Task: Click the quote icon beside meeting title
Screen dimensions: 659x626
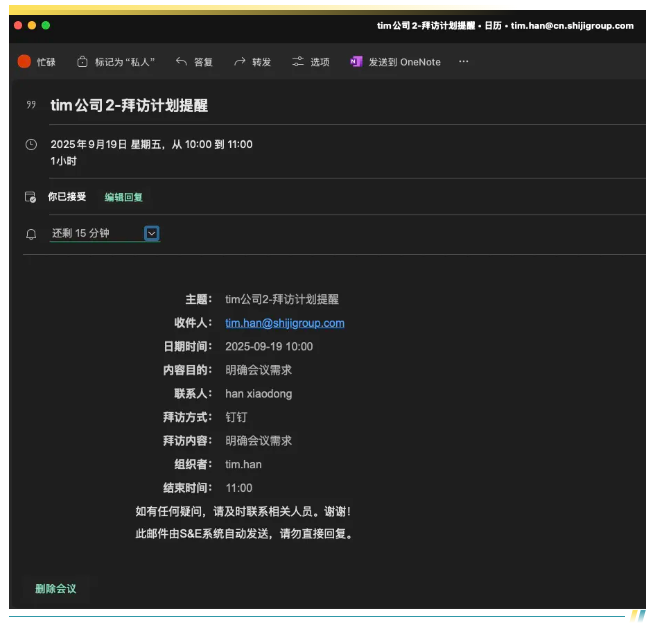Action: pos(30,105)
